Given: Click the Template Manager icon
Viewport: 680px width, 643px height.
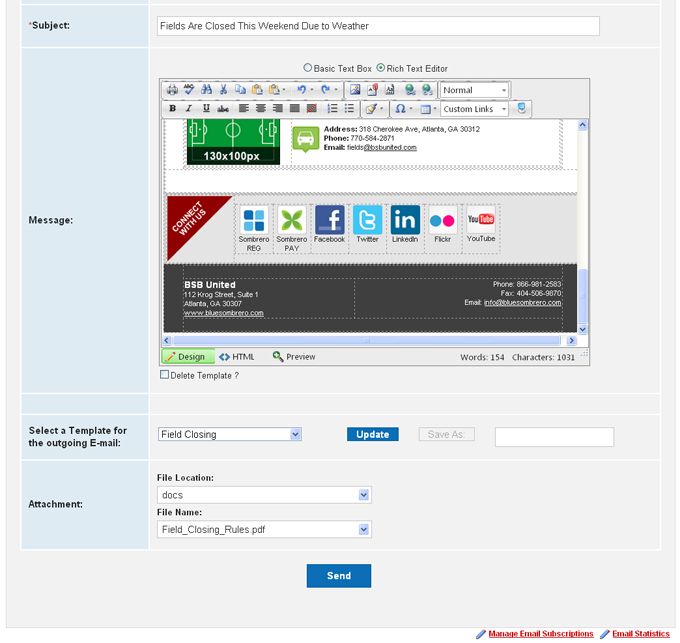Looking at the screenshot, I should coord(389,90).
